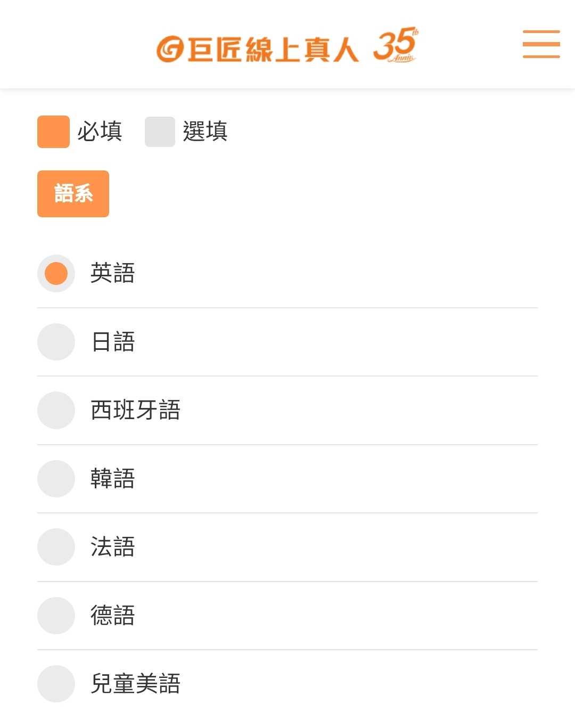Click the 語系 orange label button
The width and height of the screenshot is (575, 728).
click(73, 194)
